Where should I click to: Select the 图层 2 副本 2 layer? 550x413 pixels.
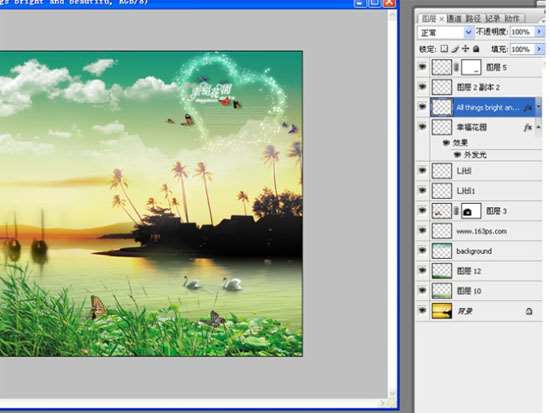tap(486, 87)
